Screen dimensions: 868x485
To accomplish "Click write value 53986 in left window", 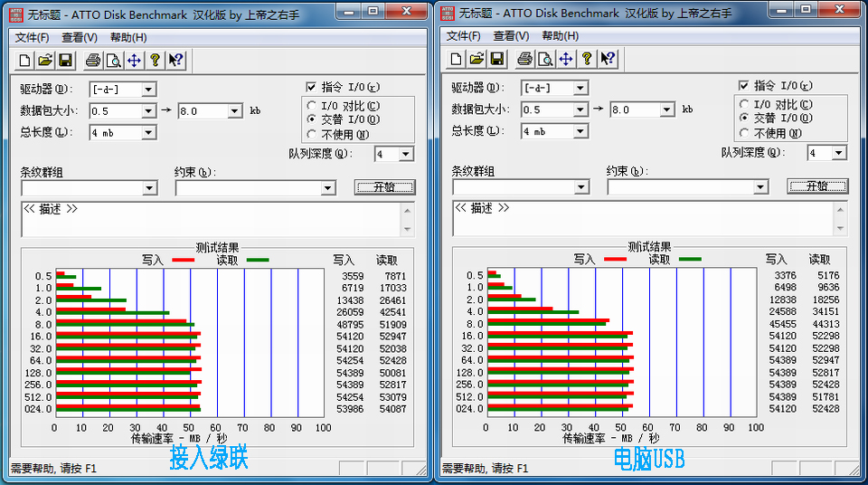I will [x=351, y=409].
